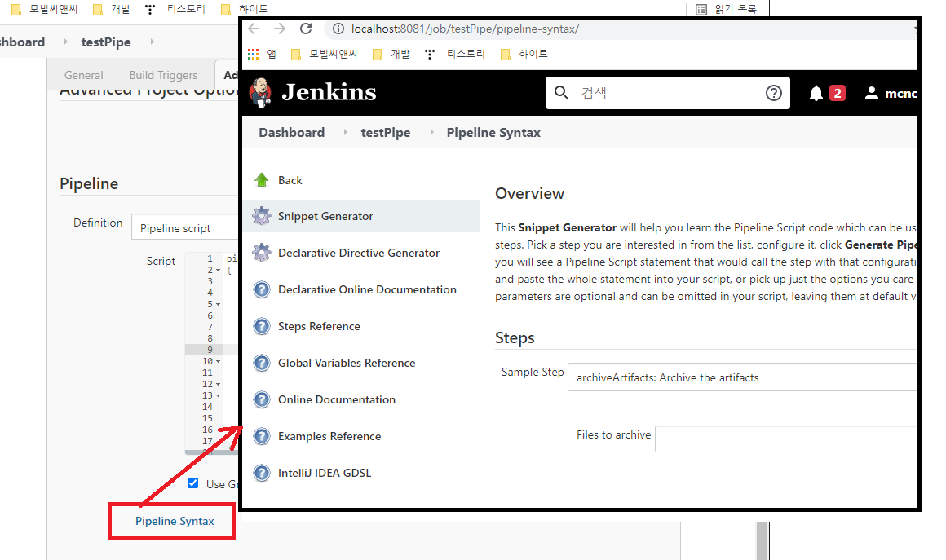Image resolution: width=946 pixels, height=560 pixels.
Task: Open the 개발 bookmark folder in front window
Action: pyautogui.click(x=391, y=55)
